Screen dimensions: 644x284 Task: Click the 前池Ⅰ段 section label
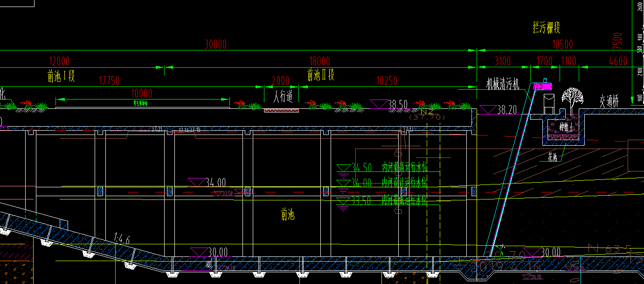(61, 76)
